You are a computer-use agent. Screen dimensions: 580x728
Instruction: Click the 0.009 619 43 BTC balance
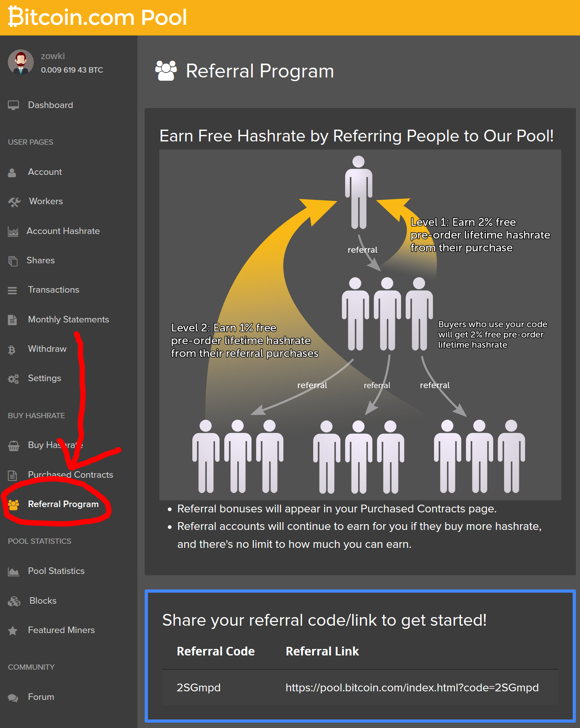tap(72, 70)
